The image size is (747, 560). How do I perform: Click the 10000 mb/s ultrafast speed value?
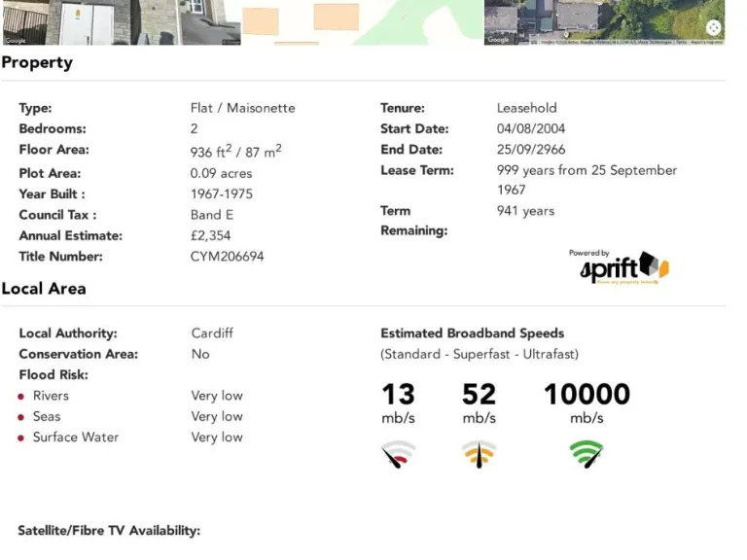pyautogui.click(x=587, y=394)
